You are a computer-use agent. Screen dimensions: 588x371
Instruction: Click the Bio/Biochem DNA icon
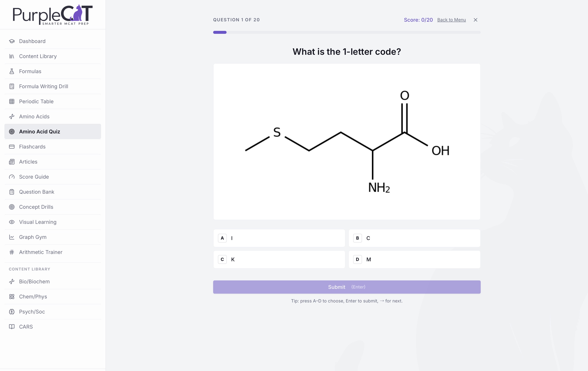12,282
